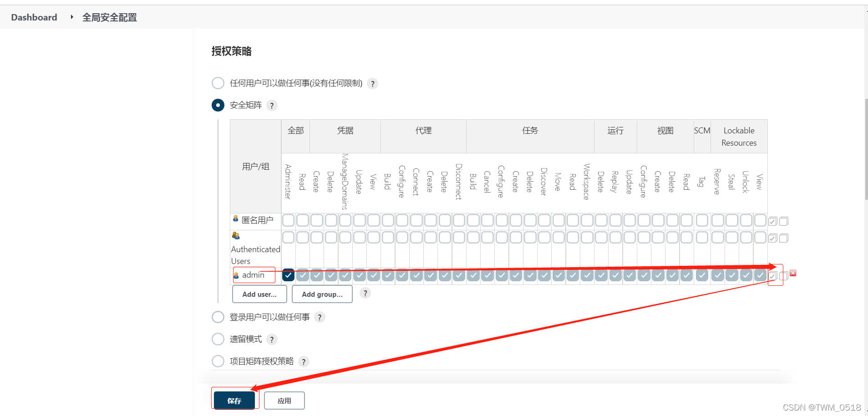Check Lockable Resources Reserve for Authenticated Users
This screenshot has height=416, width=868.
[717, 237]
